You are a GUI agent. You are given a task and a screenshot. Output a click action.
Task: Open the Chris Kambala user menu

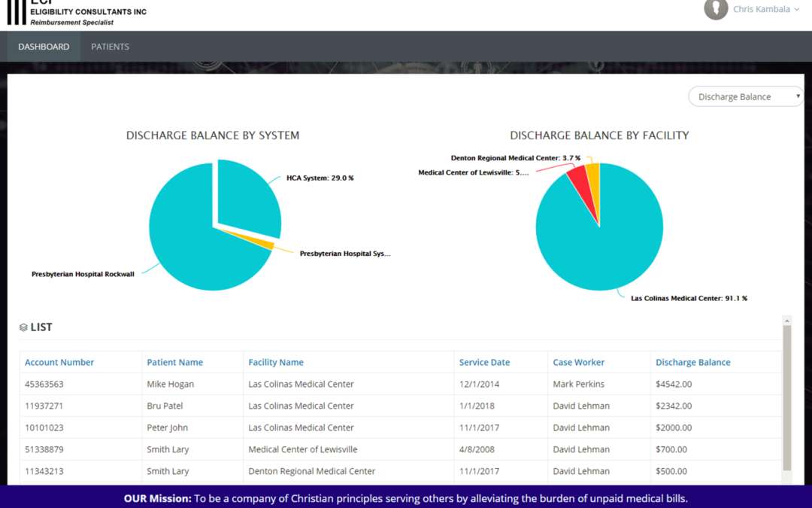[x=766, y=9]
